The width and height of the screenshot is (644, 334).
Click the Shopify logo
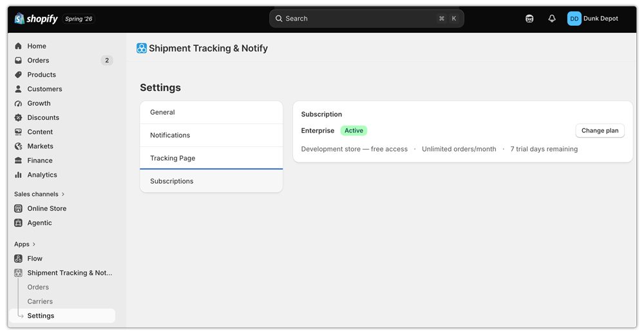[36, 19]
